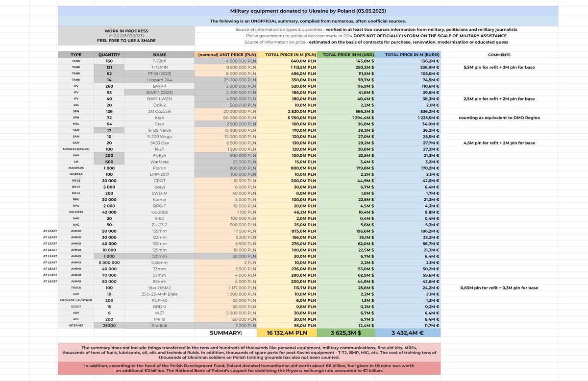Select the 'Beryl' cell
Image resolution: width=588 pixels, height=381 pixels.
point(159,186)
